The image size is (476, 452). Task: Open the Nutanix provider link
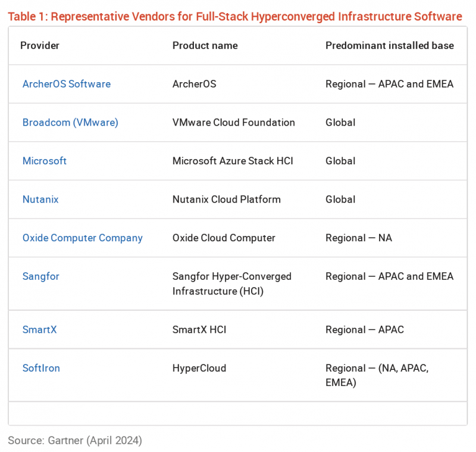[x=40, y=199]
